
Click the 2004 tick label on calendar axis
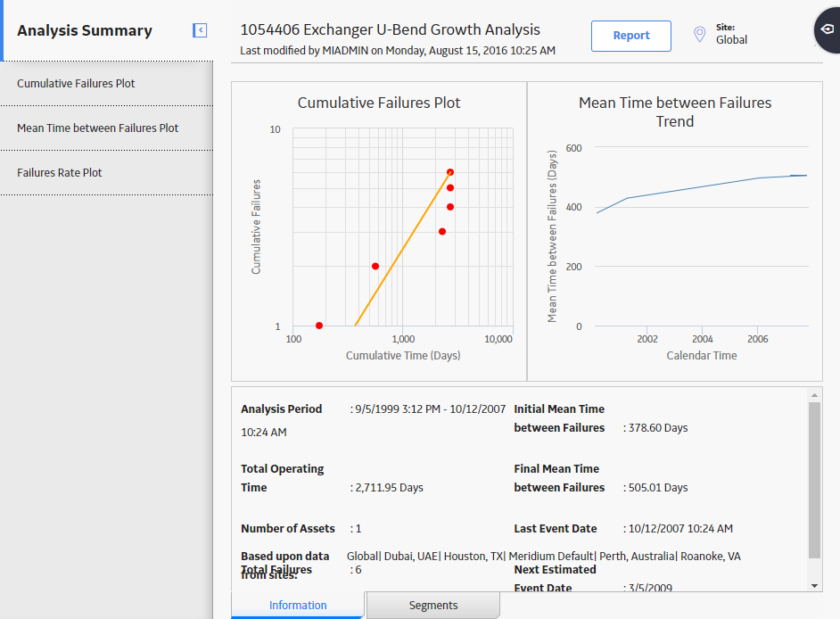(x=702, y=339)
